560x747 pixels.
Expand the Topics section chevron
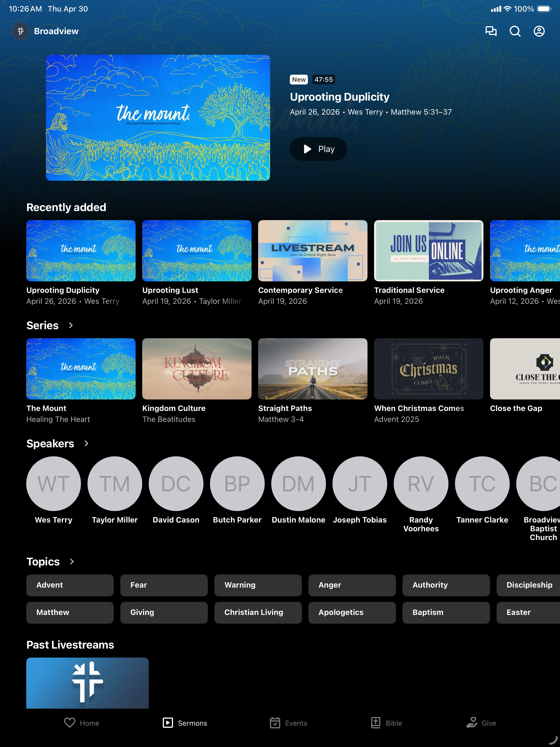click(72, 561)
